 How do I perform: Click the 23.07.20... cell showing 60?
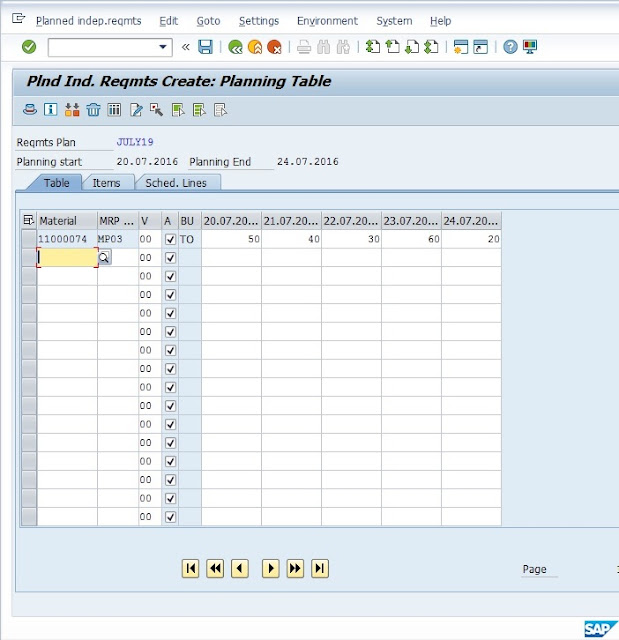click(x=411, y=239)
